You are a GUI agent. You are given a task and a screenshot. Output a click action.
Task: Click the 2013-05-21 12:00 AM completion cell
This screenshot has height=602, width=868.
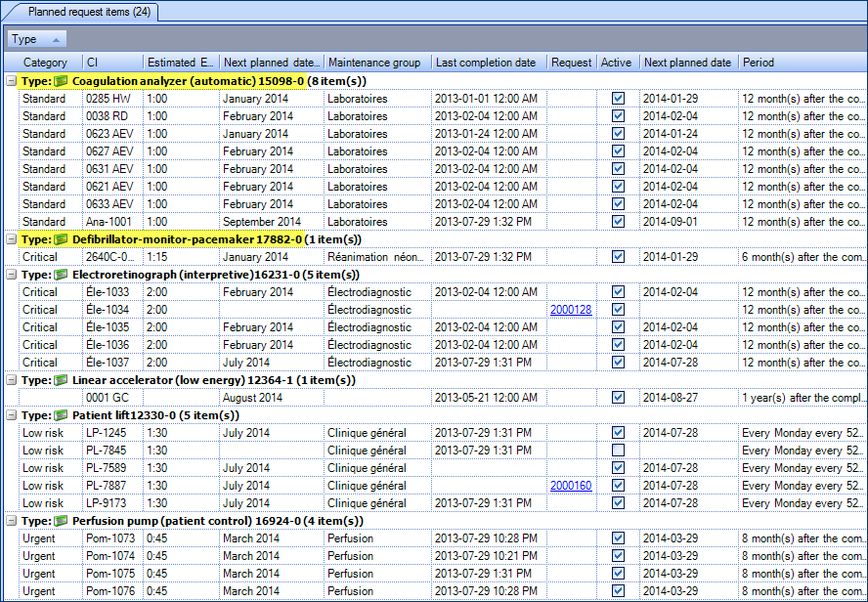pos(489,398)
